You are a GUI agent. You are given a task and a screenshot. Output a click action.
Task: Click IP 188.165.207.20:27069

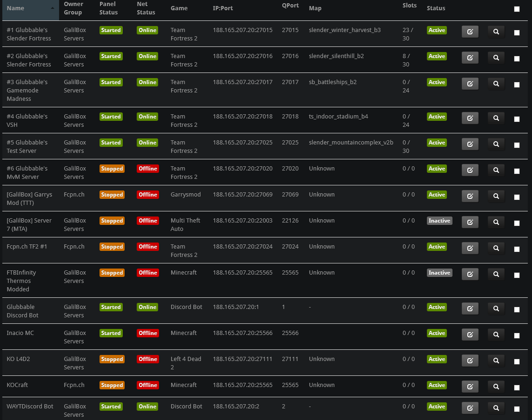click(243, 195)
